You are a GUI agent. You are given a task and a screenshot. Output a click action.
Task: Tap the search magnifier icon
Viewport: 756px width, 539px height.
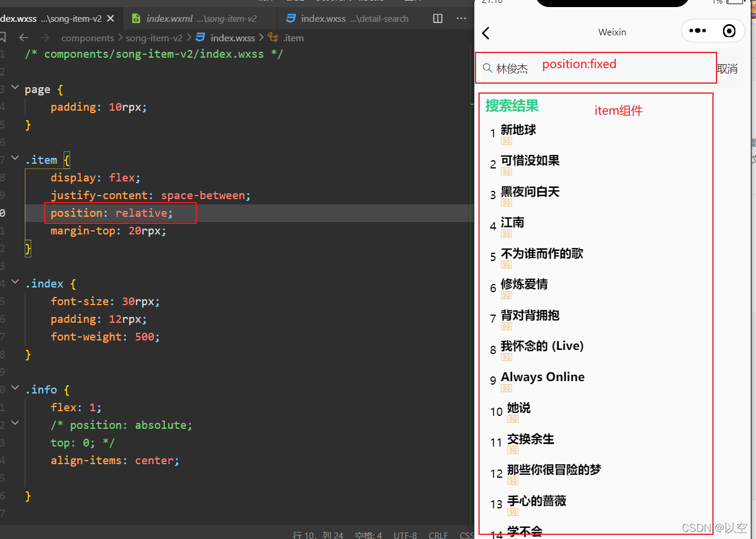[x=487, y=68]
